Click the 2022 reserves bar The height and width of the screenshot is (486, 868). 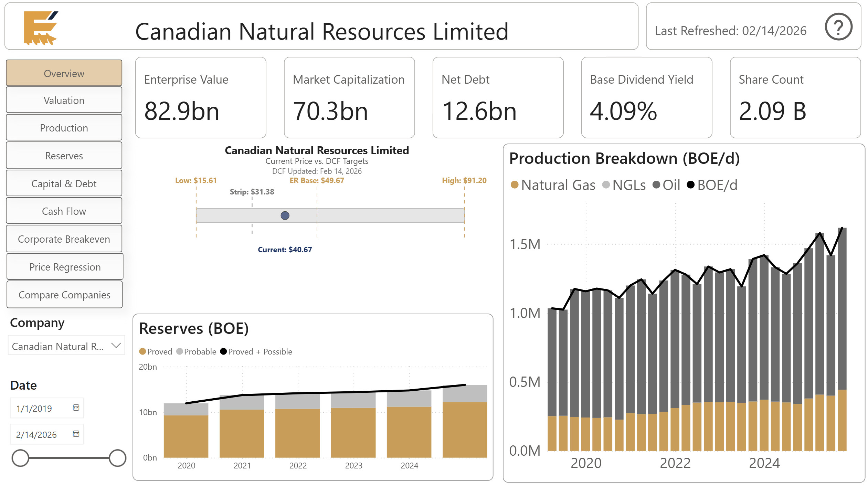tap(297, 425)
